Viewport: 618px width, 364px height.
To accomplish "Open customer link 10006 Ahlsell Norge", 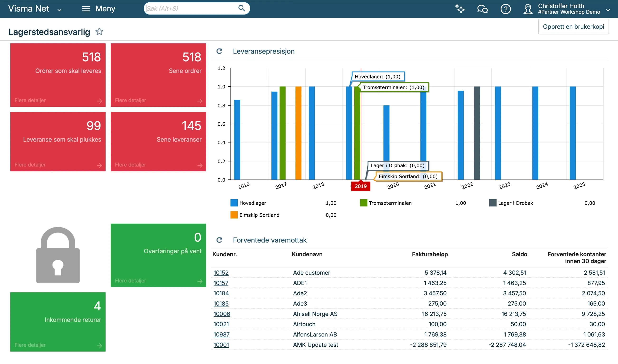I will pos(222,314).
